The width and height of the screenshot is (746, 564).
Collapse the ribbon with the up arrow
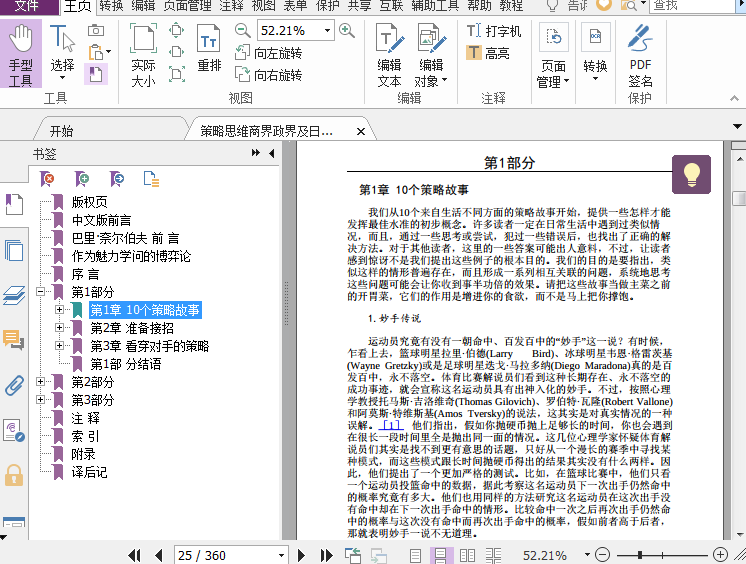(x=735, y=98)
